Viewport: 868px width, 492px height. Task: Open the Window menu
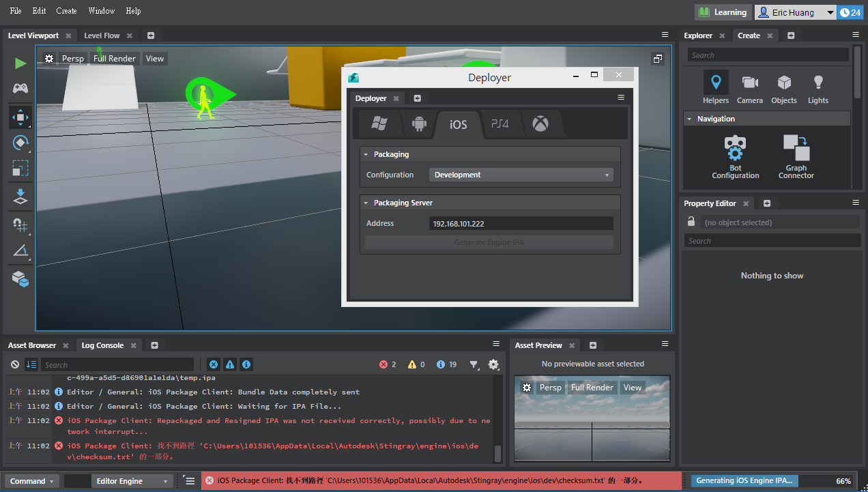pyautogui.click(x=101, y=10)
